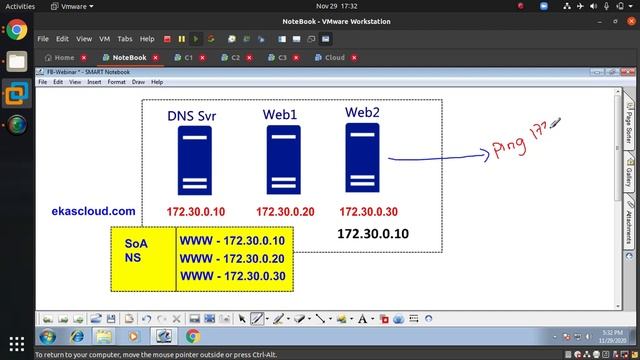Click the screen shade monitor icon
Viewport: 640px width, 360px height.
(195, 319)
